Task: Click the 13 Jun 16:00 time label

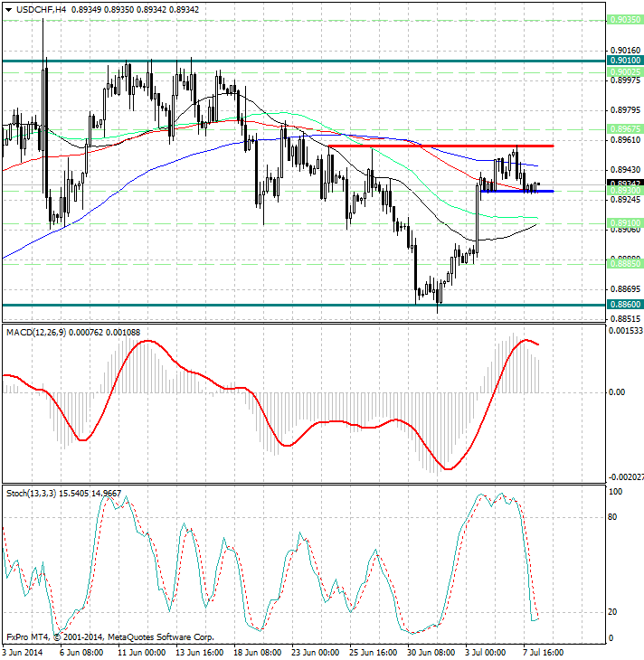Action: click(x=200, y=653)
